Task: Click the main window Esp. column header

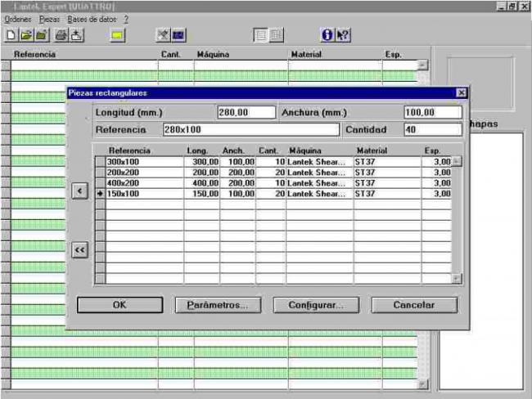Action: 393,54
